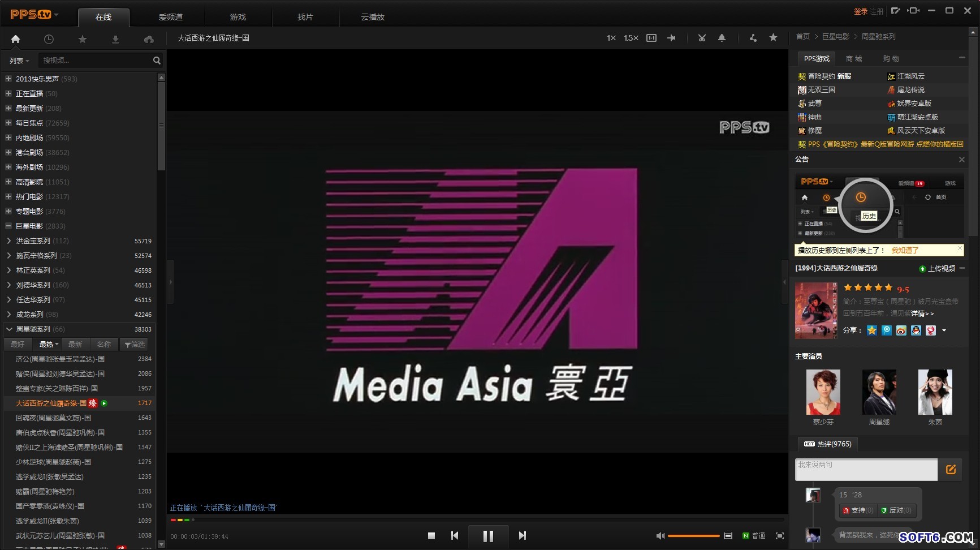Viewport: 980px width, 550px height.
Task: Open cloud icon in left sidebar
Action: coord(149,39)
